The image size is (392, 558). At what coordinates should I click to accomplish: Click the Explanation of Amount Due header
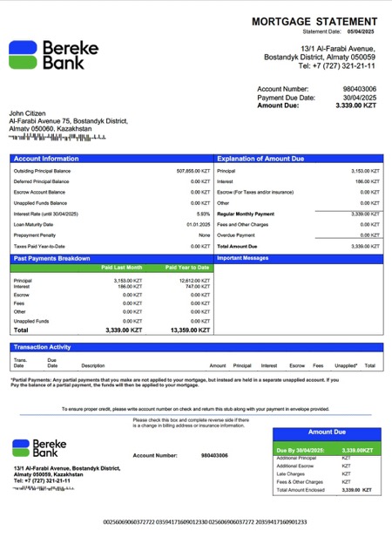[x=299, y=159]
